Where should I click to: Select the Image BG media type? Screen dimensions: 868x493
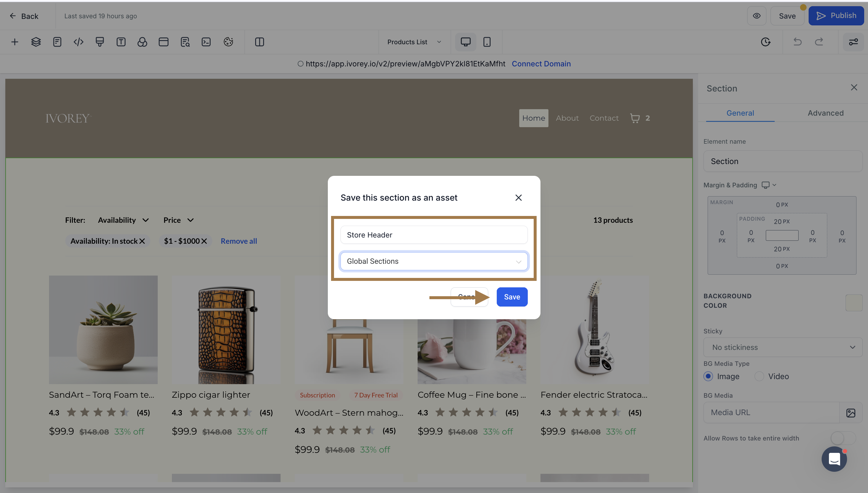(x=708, y=376)
